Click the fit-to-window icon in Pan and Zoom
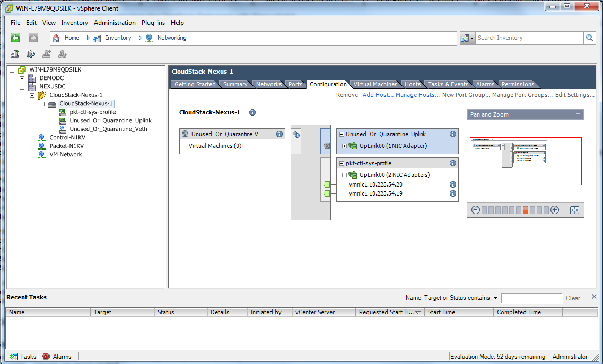This screenshot has width=603, height=364. [x=574, y=210]
